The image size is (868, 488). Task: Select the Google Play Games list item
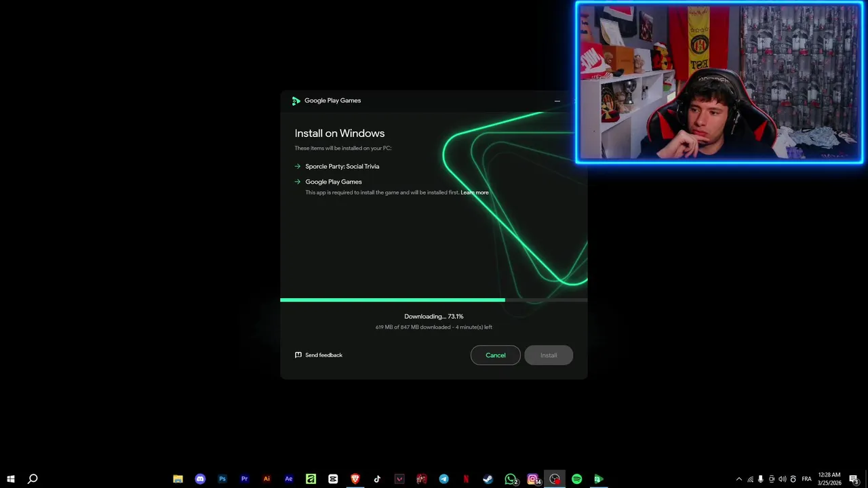334,182
